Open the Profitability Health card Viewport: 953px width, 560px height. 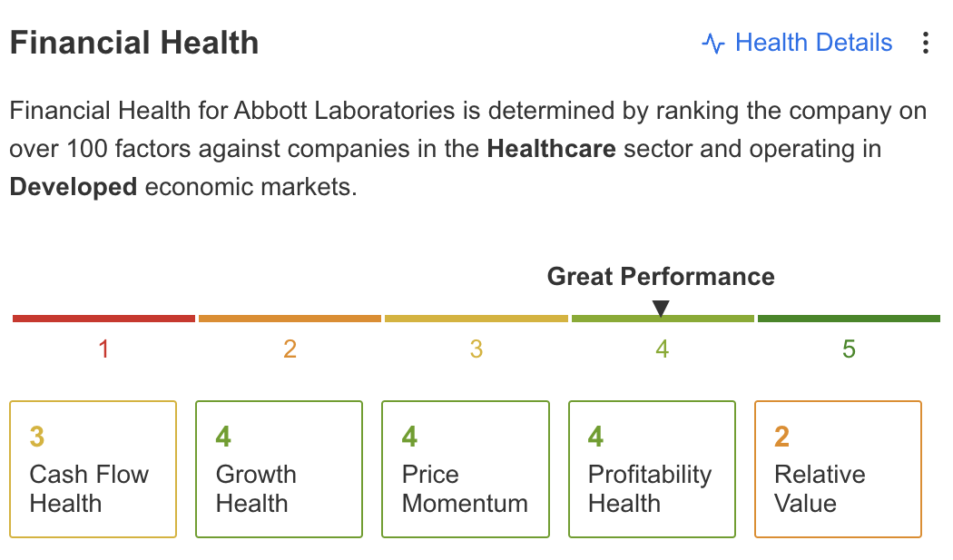click(x=651, y=469)
